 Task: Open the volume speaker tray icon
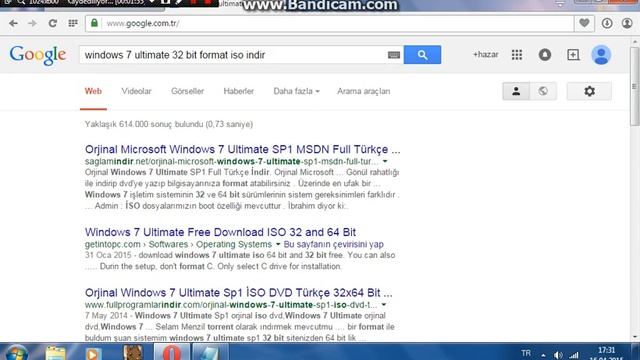tap(558, 355)
